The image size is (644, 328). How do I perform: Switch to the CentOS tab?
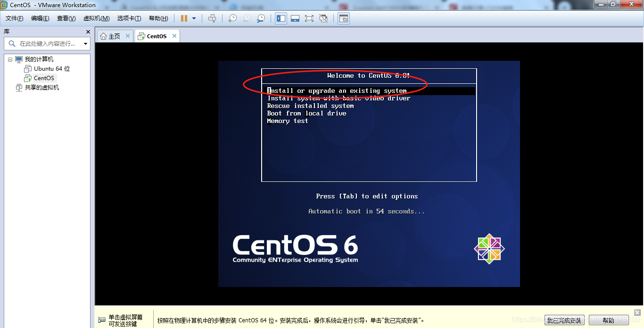click(157, 36)
